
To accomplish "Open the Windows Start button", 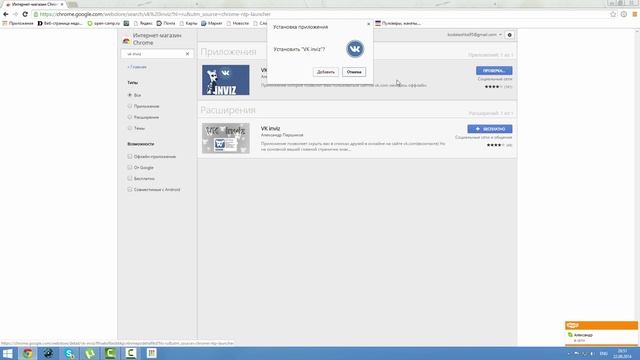I will [x=7, y=353].
